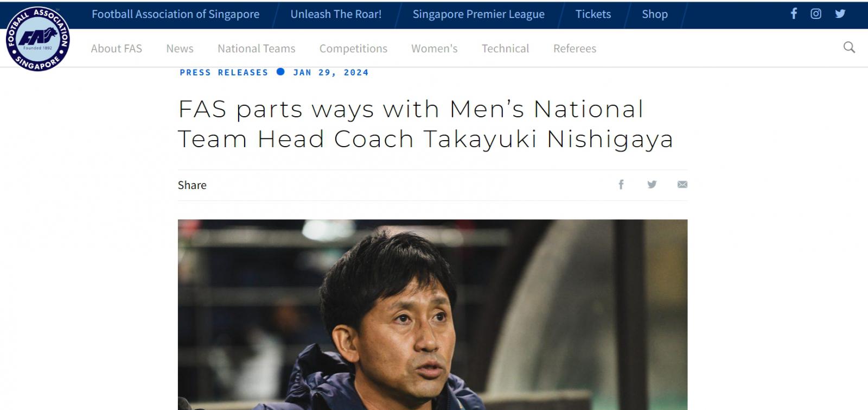
Task: Open the Referees menu item
Action: [575, 48]
